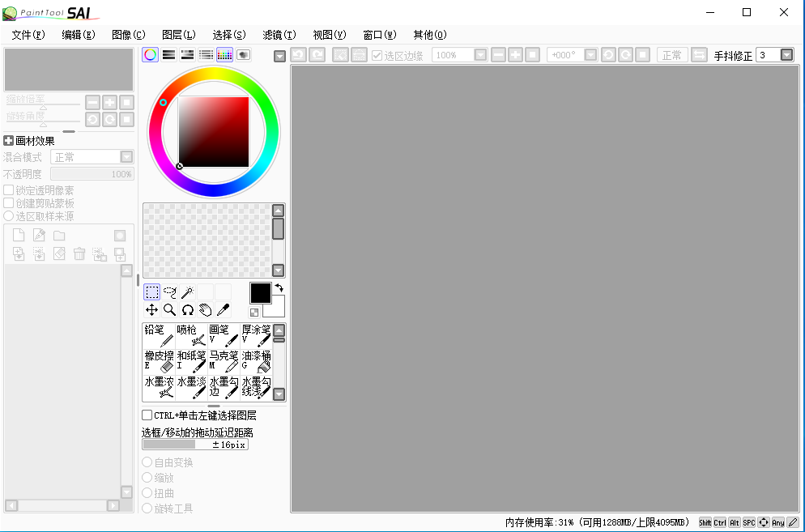Image resolution: width=805 pixels, height=532 pixels.
Task: Click the Ctrl key indicator in status bar
Action: point(720,523)
